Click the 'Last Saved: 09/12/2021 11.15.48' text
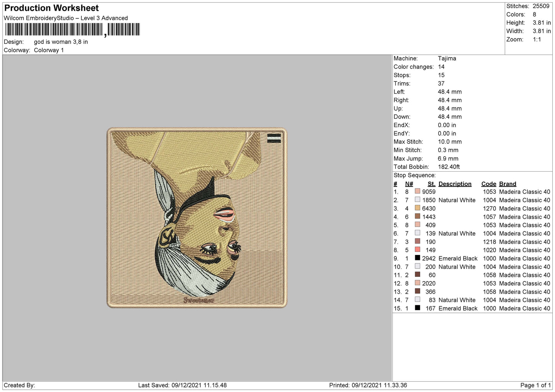The width and height of the screenshot is (555, 392). click(x=182, y=385)
